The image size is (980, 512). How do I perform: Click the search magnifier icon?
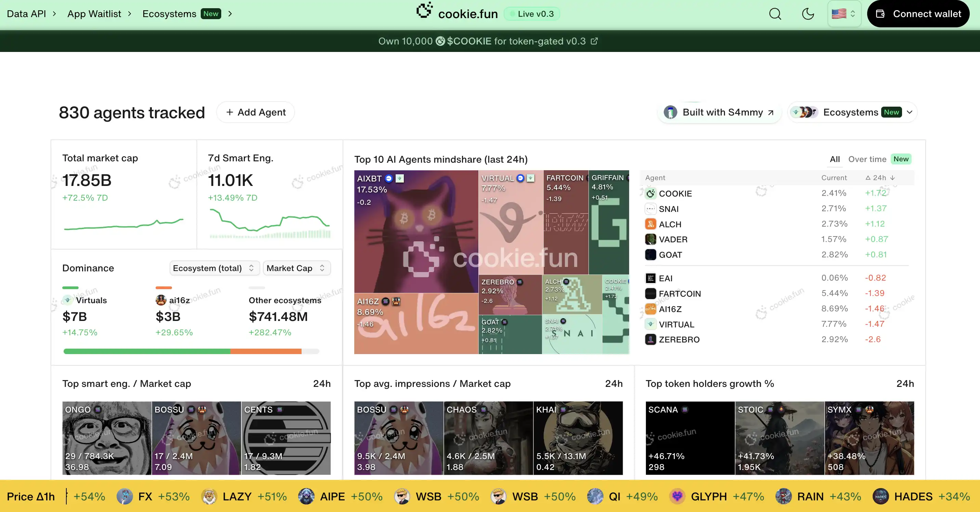click(x=775, y=14)
